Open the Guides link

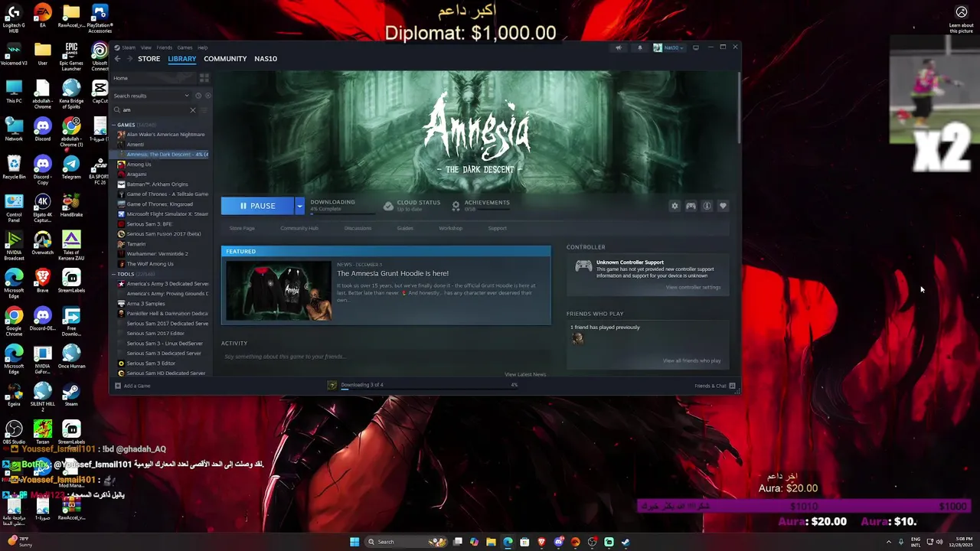[405, 228]
